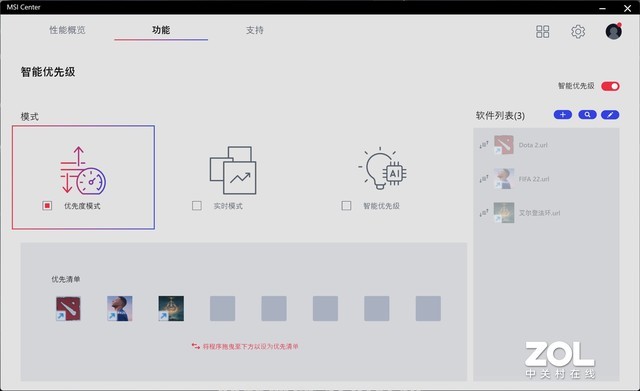Click first empty priority list slot
The height and width of the screenshot is (391, 640).
click(x=222, y=309)
